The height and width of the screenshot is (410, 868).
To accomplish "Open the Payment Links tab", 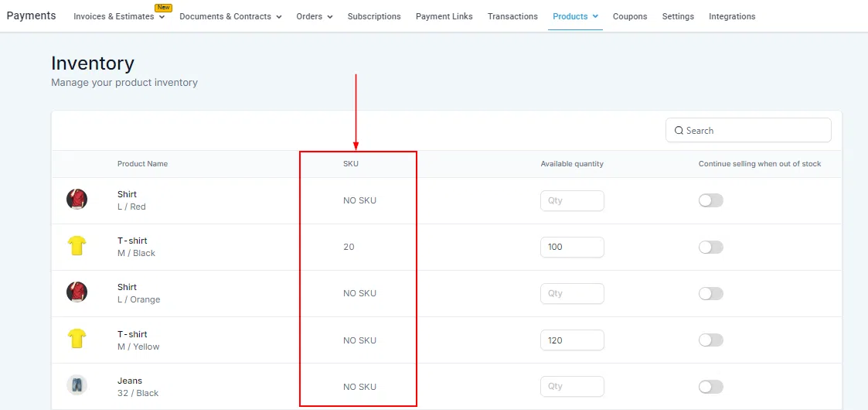I will click(444, 16).
